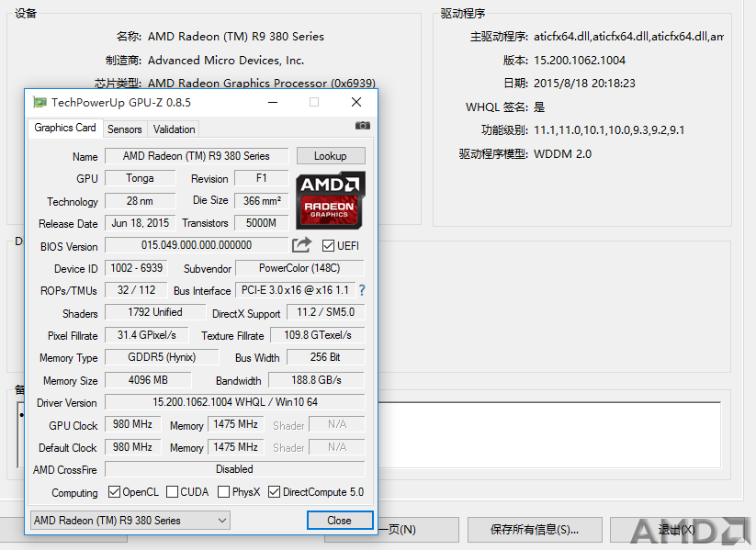Click the Die Size field 366 mm²
Screen dimensions: 756x550
261,200
